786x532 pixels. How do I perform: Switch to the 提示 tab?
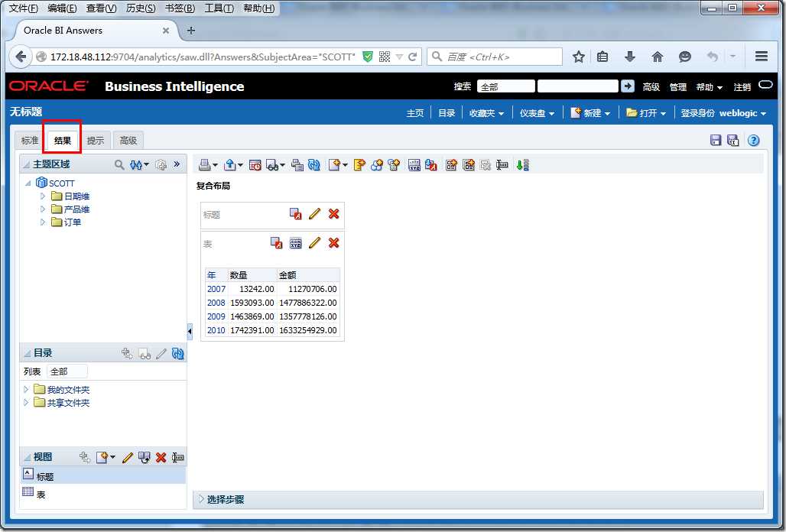pos(96,141)
